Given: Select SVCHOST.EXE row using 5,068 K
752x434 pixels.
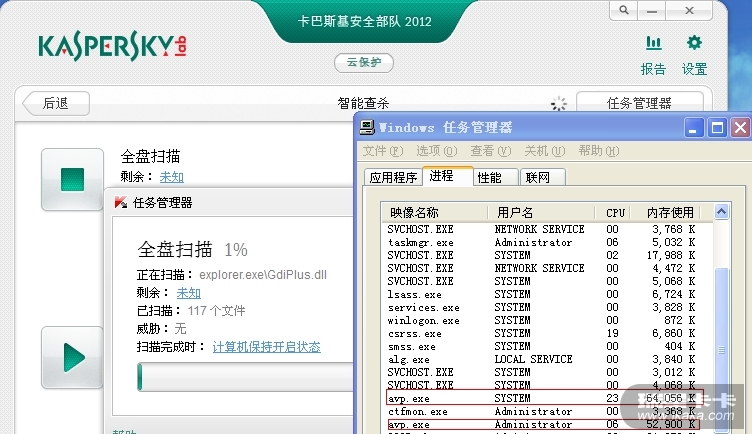Looking at the screenshot, I should click(541, 281).
